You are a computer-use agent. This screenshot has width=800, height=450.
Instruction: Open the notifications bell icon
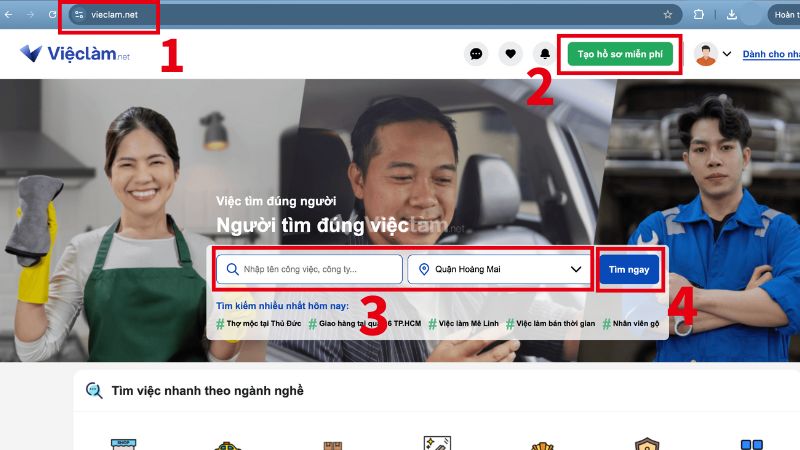[545, 54]
